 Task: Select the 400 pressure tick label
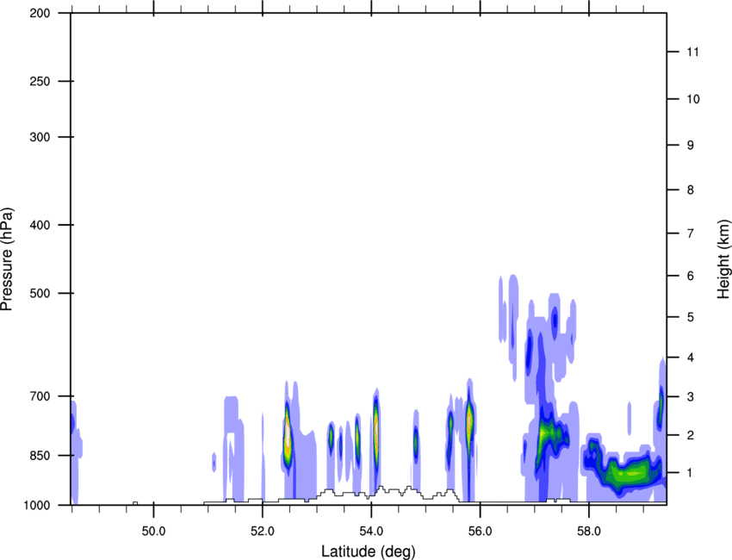click(40, 225)
